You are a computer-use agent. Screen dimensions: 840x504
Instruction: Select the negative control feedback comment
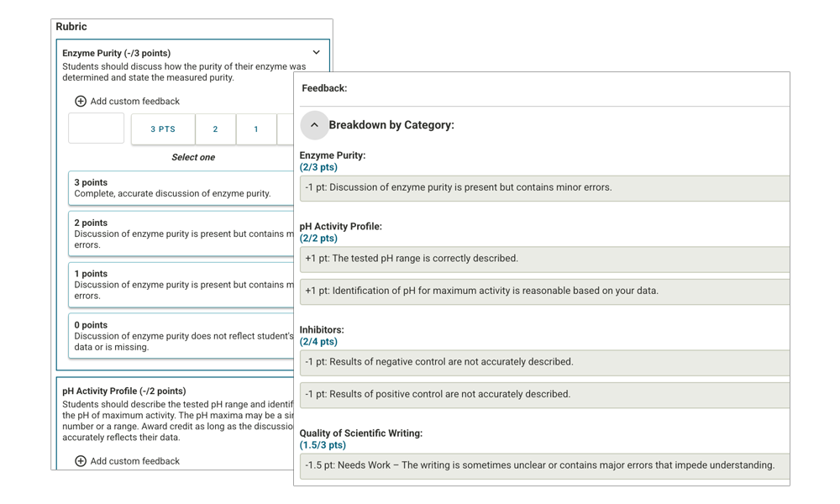click(x=544, y=363)
